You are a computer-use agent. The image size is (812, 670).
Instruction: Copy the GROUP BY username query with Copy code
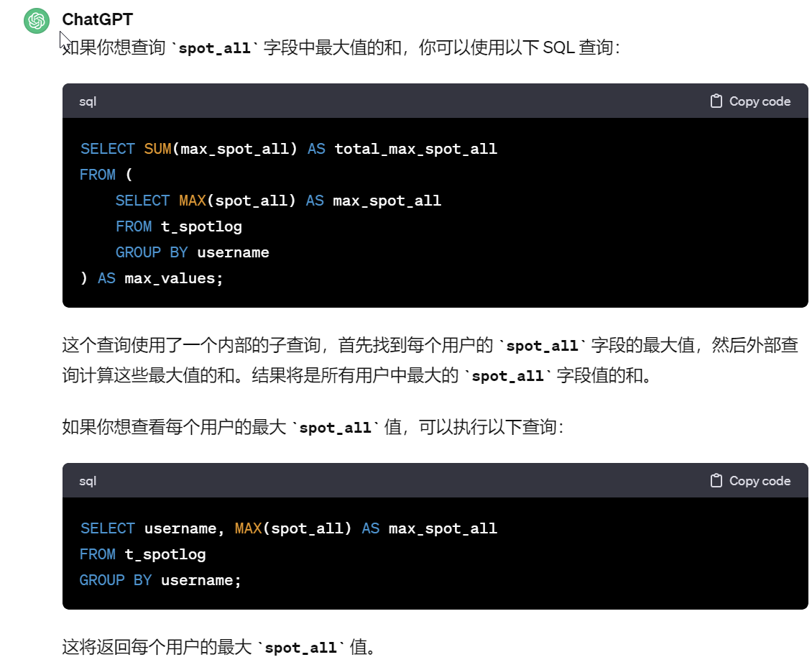(x=750, y=481)
